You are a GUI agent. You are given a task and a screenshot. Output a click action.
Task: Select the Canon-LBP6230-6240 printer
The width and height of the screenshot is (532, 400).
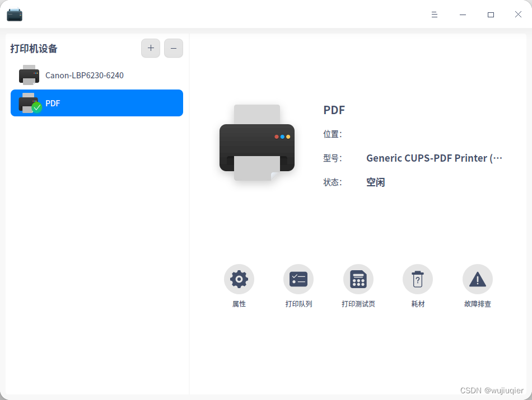coord(97,75)
